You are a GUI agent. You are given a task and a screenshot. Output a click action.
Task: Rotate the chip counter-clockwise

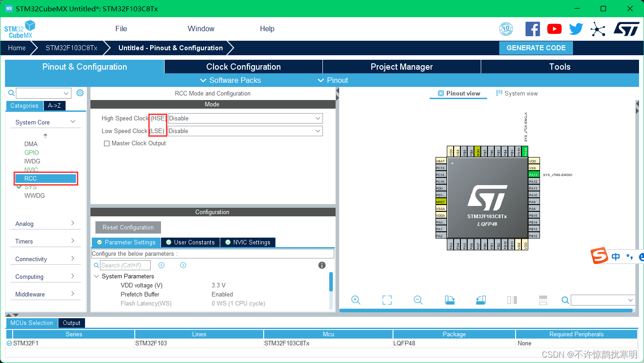click(481, 300)
